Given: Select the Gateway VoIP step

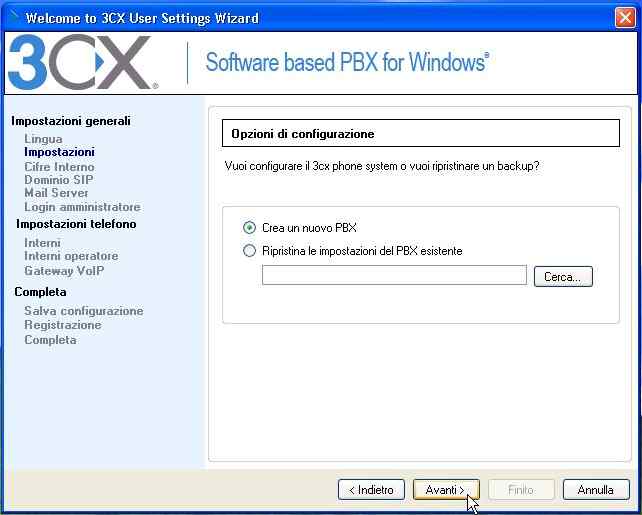Looking at the screenshot, I should pyautogui.click(x=64, y=271).
